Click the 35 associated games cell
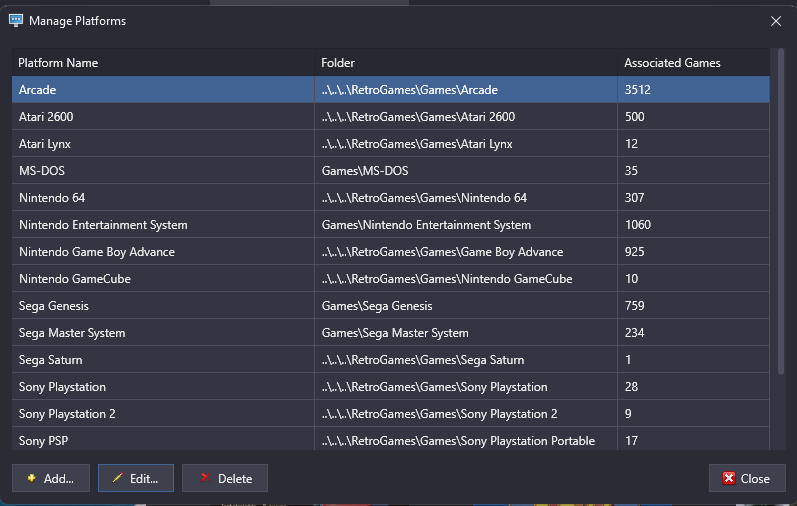 click(693, 170)
